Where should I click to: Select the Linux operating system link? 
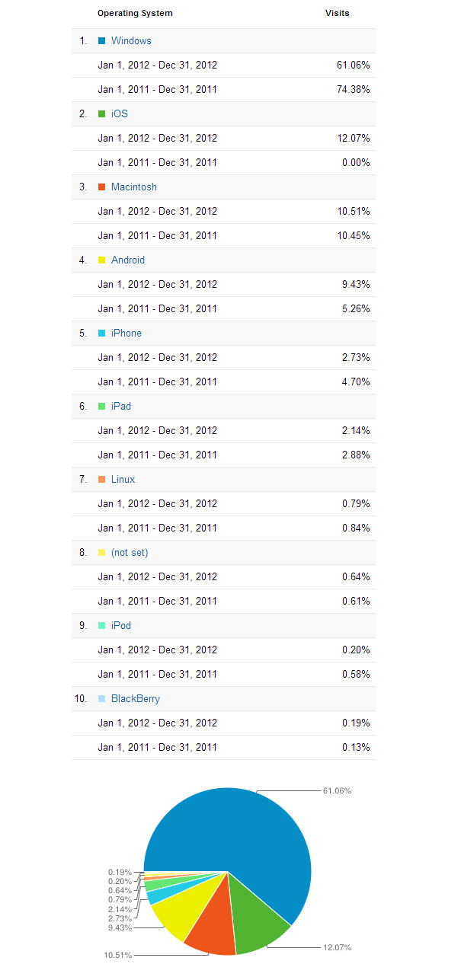123,480
